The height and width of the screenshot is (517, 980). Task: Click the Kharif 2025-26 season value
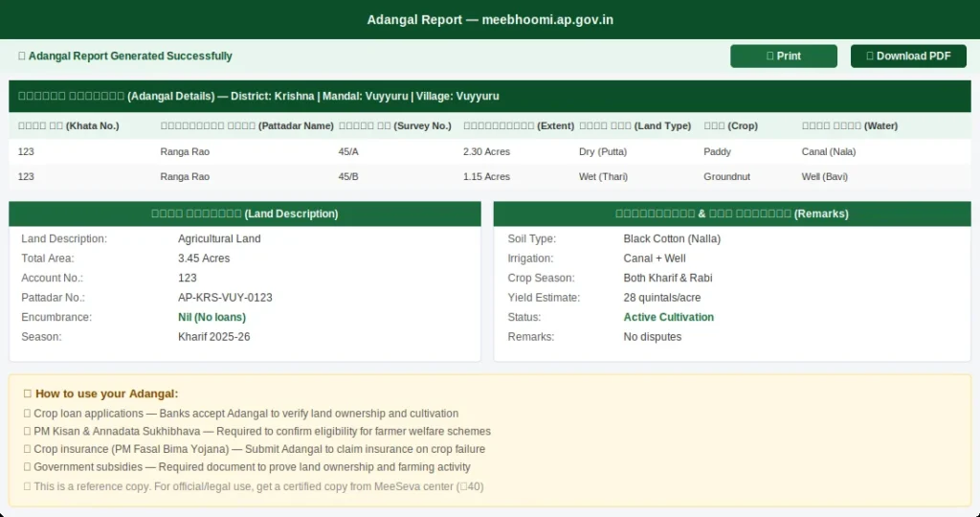213,337
